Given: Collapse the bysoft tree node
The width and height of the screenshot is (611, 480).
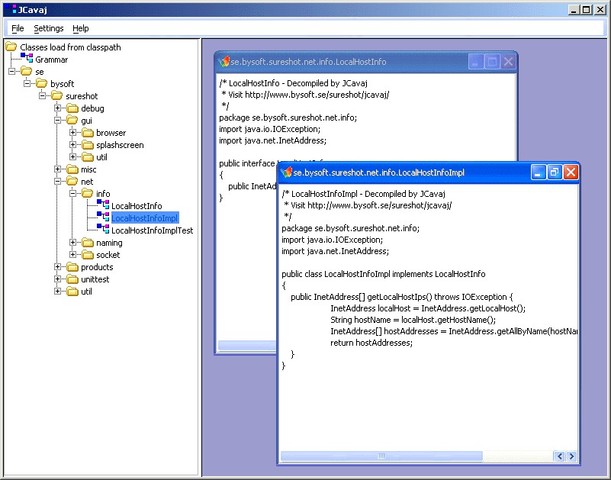Looking at the screenshot, I should tap(27, 83).
